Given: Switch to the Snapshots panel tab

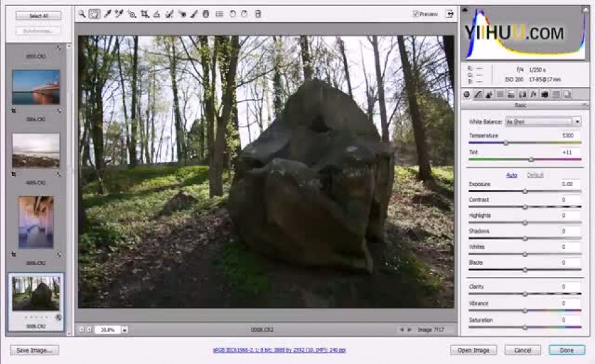Looking at the screenshot, I should [567, 94].
